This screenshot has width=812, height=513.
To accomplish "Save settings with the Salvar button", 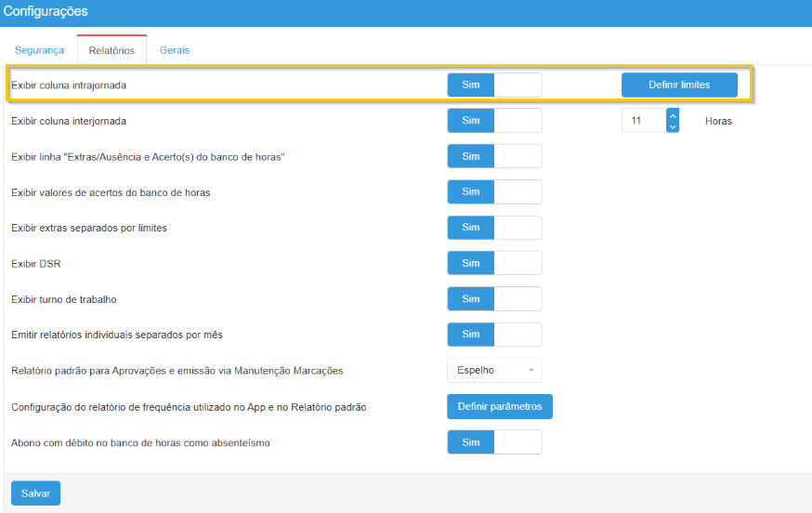I will pyautogui.click(x=35, y=493).
